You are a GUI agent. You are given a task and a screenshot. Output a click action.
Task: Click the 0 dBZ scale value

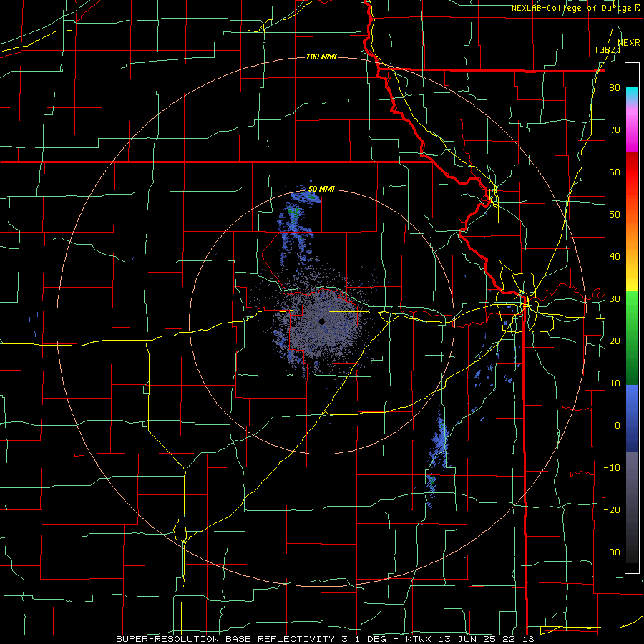618,426
